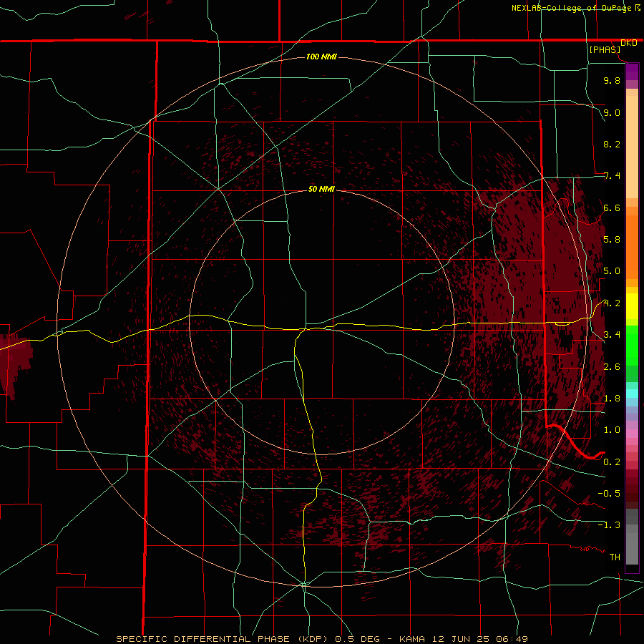This screenshot has width=644, height=644.
Task: Click the 5.8 legend value
Action: pyautogui.click(x=612, y=239)
